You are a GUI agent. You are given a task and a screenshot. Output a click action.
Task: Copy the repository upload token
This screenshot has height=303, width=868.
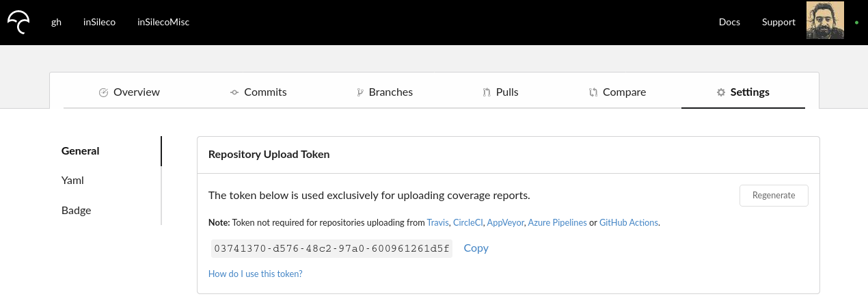(x=476, y=248)
